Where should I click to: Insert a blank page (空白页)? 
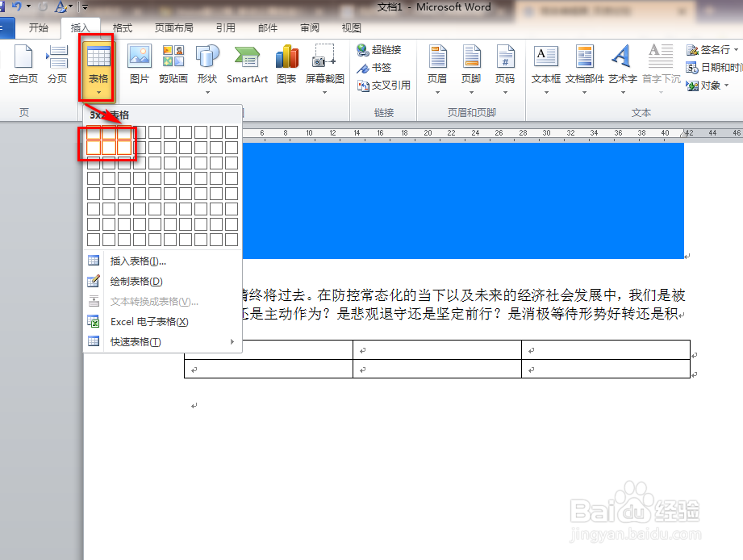click(23, 64)
